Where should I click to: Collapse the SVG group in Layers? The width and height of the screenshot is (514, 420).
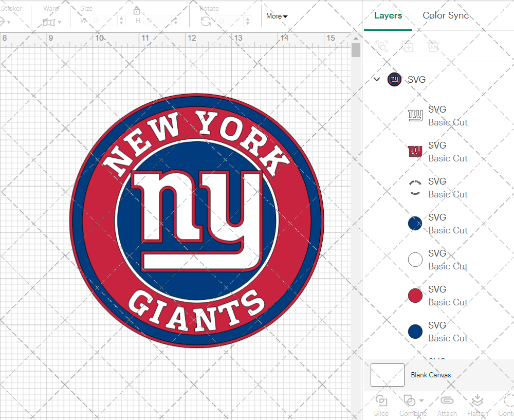[x=377, y=79]
